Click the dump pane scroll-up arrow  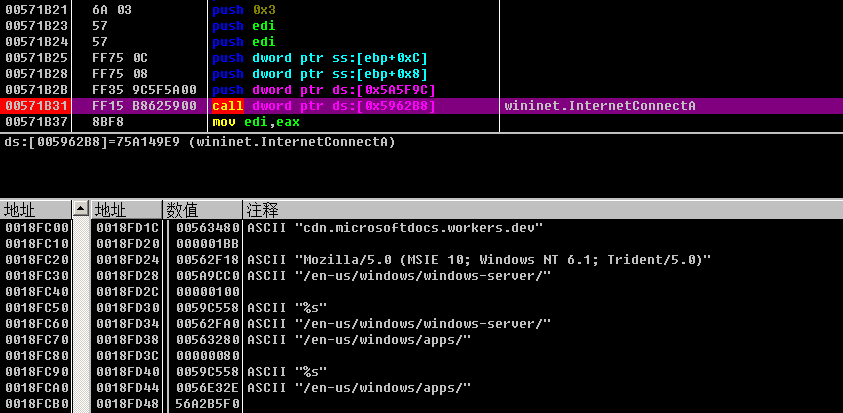[x=81, y=209]
